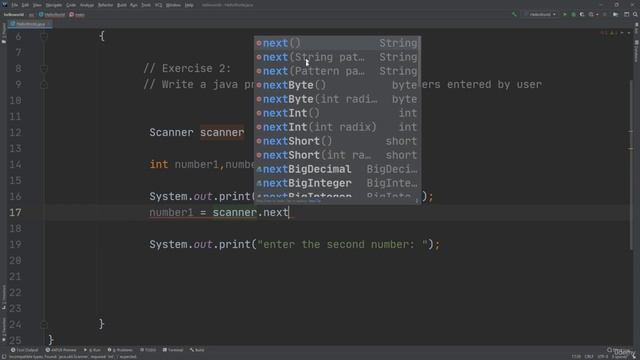Screen dimensions: 640x360
Task: Open Favorites tool window on left stripe
Action: coord(4,329)
